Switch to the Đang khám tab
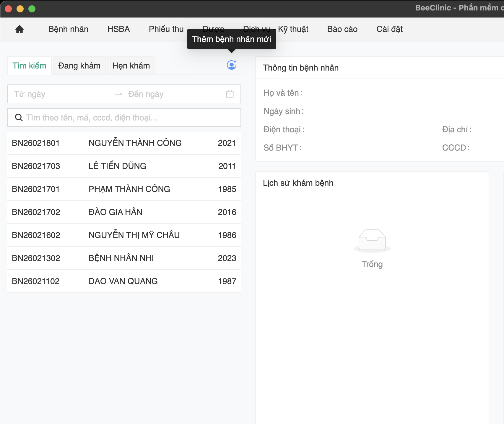The height and width of the screenshot is (424, 504). click(79, 66)
